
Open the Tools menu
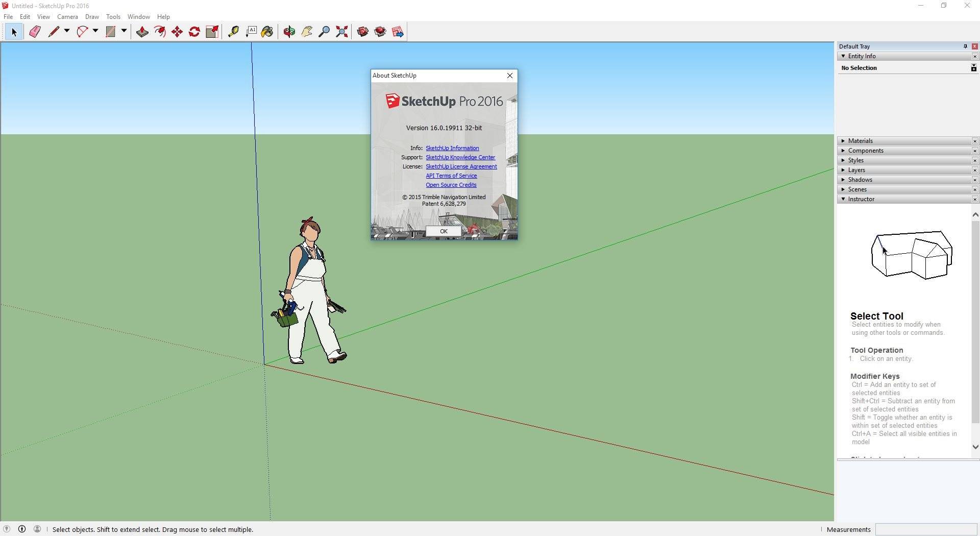[113, 17]
